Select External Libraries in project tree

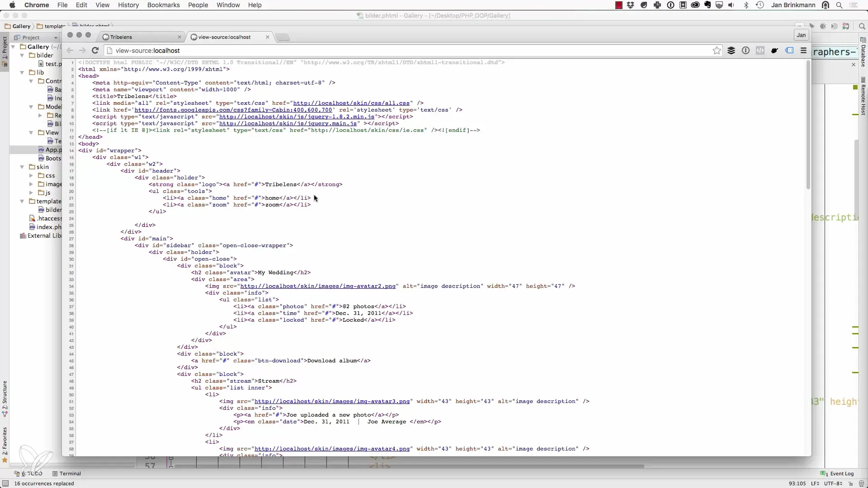pos(41,235)
